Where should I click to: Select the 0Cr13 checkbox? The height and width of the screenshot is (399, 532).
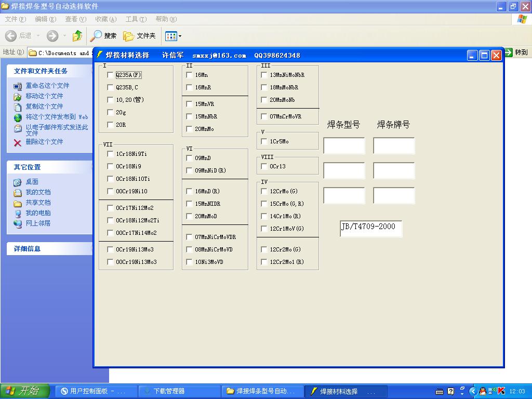click(264, 166)
